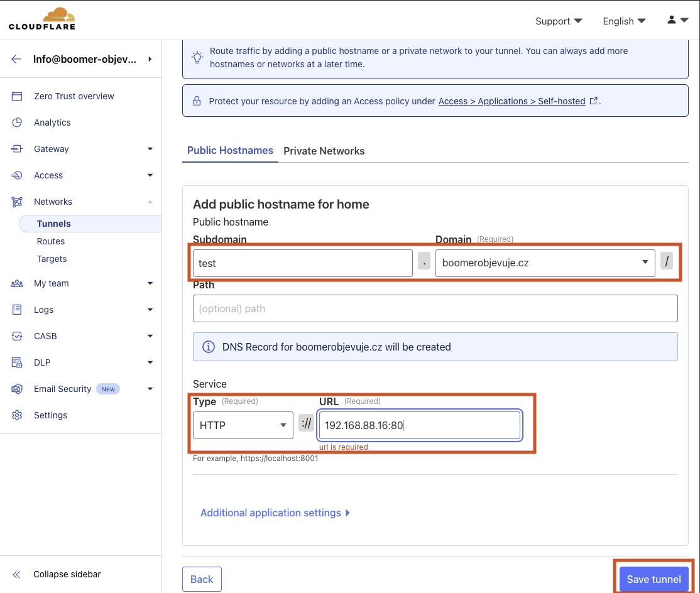Viewport: 700px width, 593px height.
Task: Open the English language dropdown
Action: 623,21
